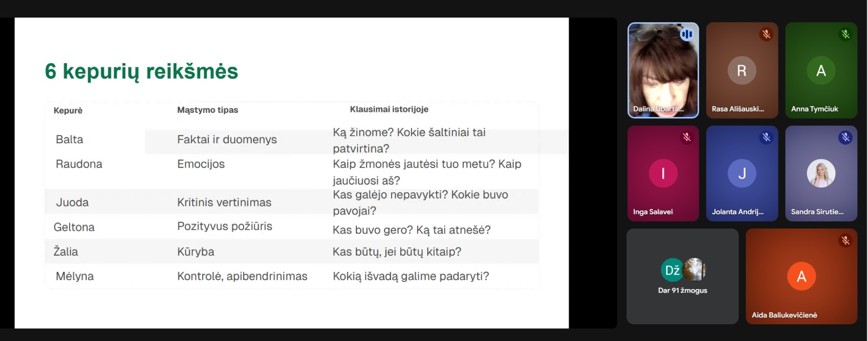
Task: Click the "Žalia" row label in the table
Action: pyautogui.click(x=66, y=252)
